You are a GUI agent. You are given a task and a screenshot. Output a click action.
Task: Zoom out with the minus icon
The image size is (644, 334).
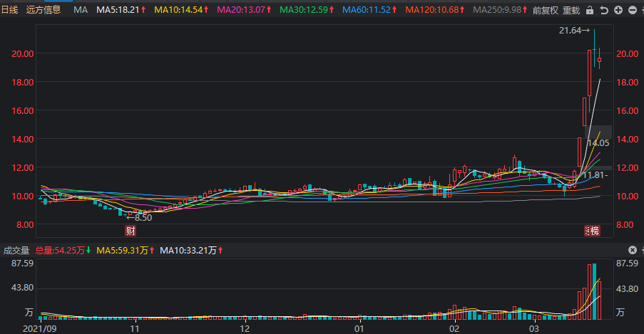(x=633, y=10)
